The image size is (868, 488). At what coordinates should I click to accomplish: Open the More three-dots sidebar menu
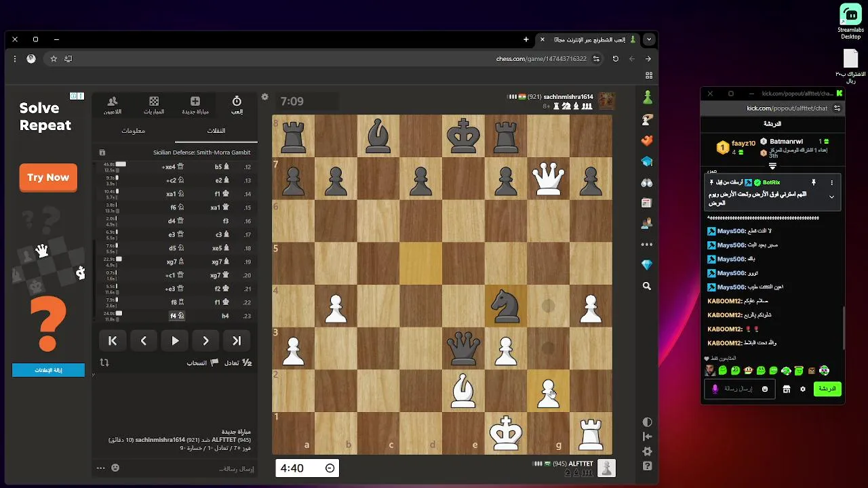coord(647,244)
